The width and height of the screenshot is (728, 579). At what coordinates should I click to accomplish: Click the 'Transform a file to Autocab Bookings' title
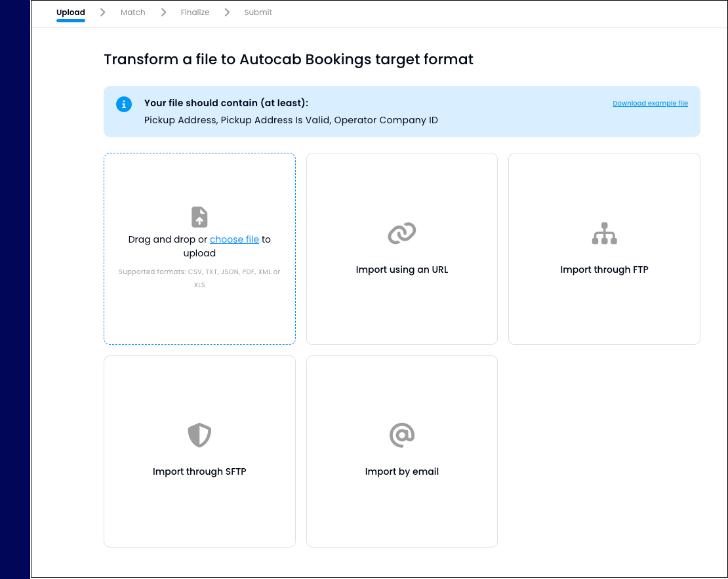(x=289, y=60)
